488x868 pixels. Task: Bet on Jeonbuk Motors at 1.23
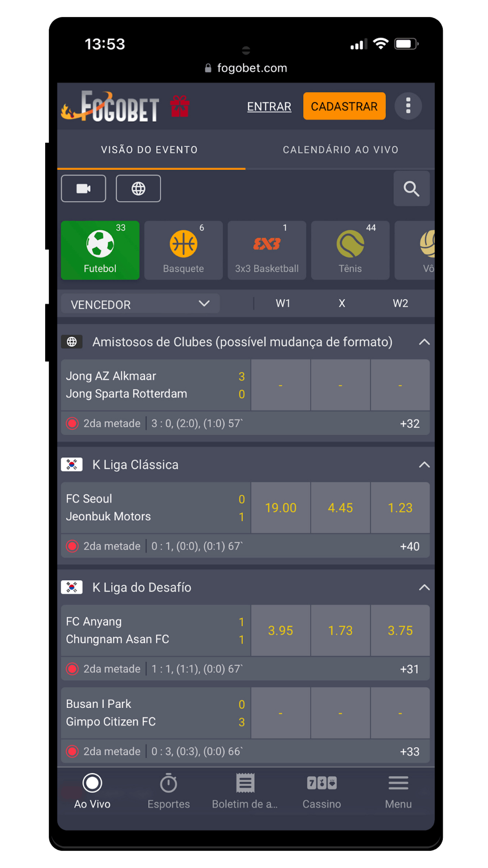tap(400, 508)
